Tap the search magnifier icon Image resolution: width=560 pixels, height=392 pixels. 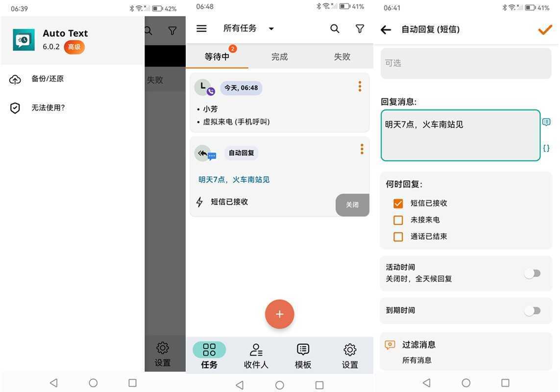335,28
